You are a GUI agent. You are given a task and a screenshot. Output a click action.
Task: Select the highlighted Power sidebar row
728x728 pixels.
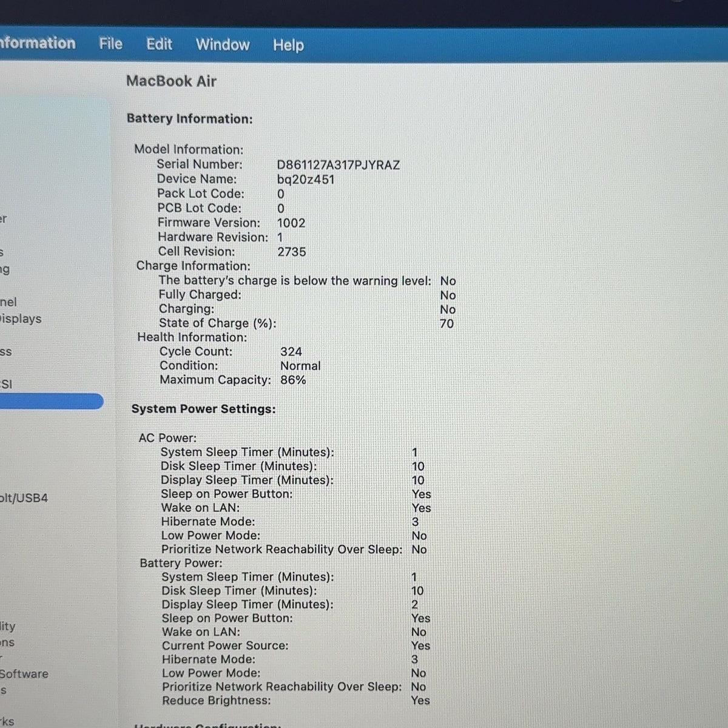pyautogui.click(x=52, y=401)
